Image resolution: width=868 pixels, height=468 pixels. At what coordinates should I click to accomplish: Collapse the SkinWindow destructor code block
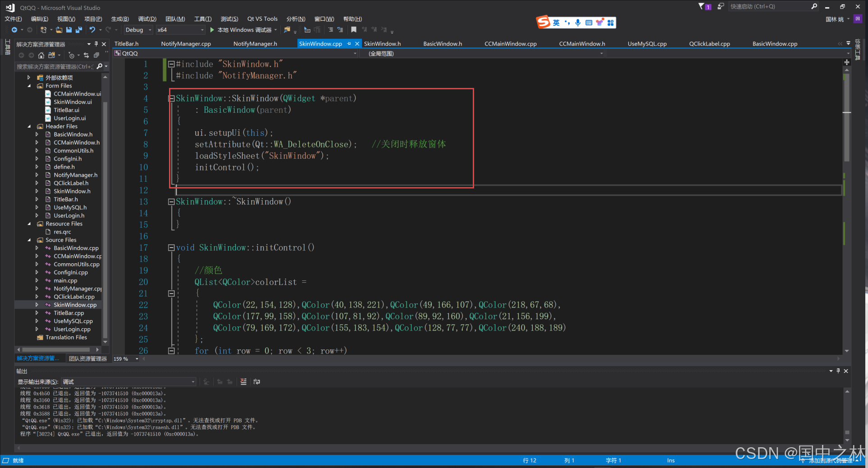click(x=171, y=202)
